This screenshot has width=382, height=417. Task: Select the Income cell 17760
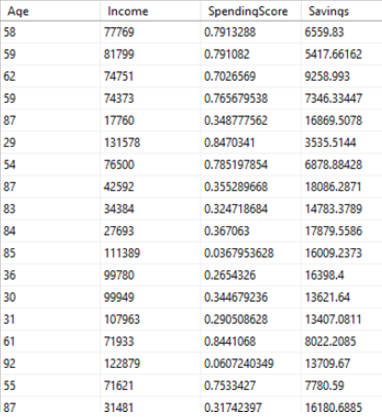(151, 120)
